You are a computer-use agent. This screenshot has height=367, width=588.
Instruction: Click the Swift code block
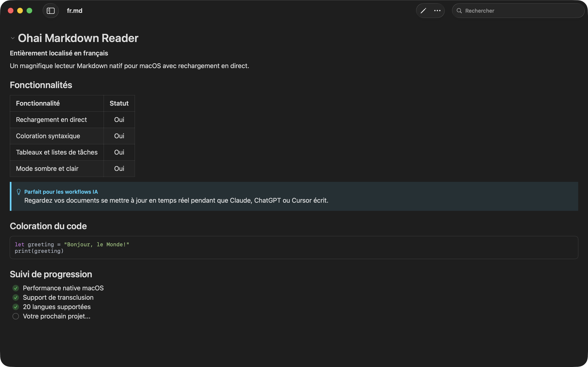294,248
